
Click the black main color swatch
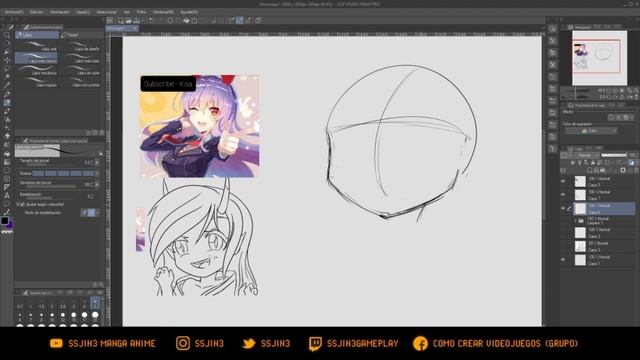[x=4, y=221]
